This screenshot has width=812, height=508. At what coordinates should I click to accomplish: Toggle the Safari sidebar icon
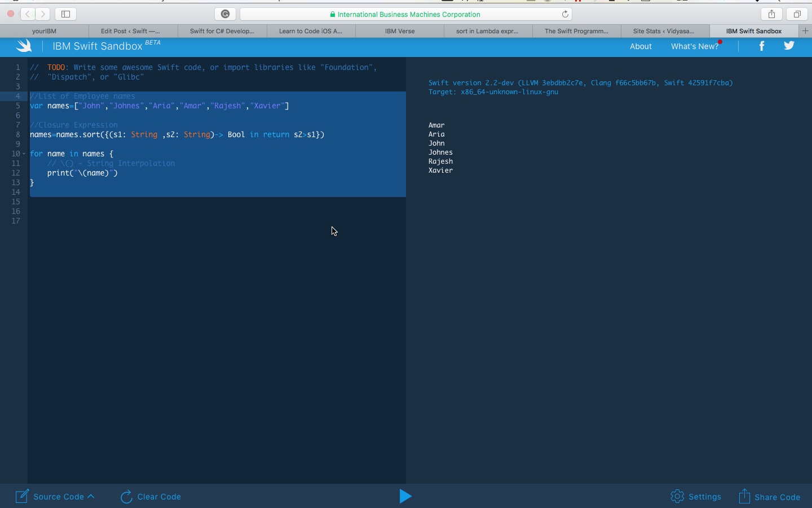(x=65, y=14)
